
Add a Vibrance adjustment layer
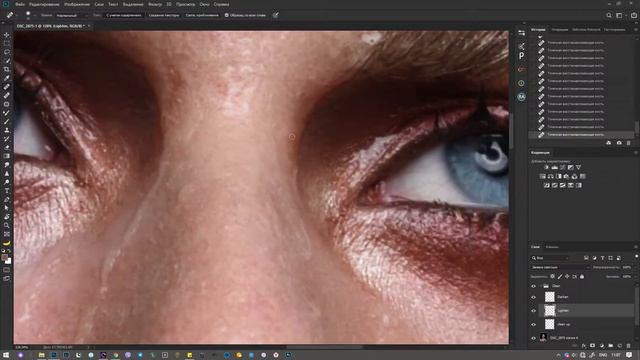578,167
